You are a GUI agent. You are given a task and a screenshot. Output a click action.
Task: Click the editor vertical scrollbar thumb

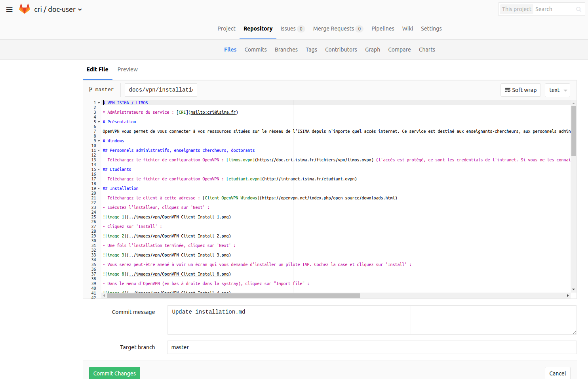click(573, 131)
